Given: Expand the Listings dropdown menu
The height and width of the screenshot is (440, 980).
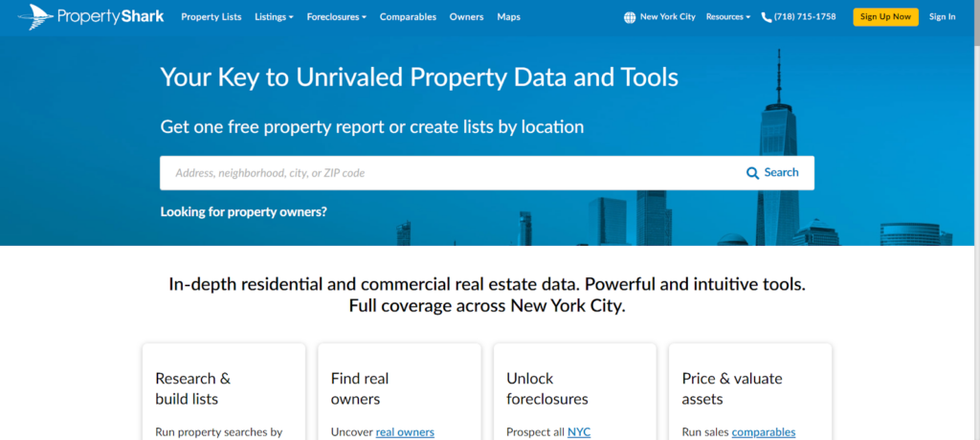Looking at the screenshot, I should pos(274,17).
